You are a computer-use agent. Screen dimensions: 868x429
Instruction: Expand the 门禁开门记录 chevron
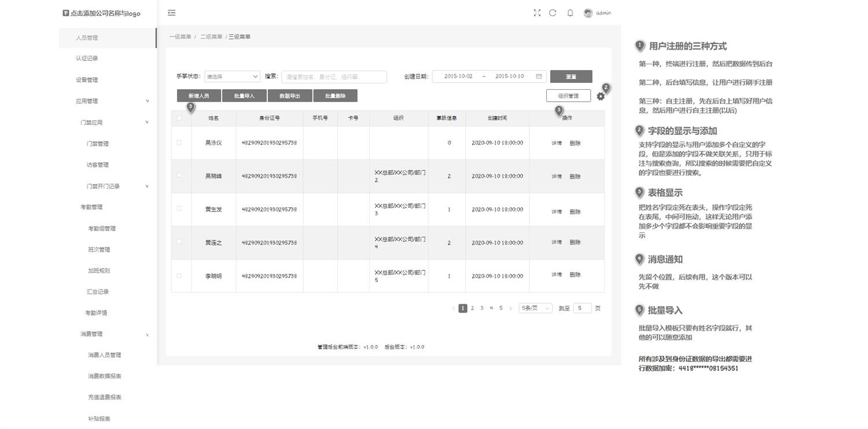click(x=147, y=186)
